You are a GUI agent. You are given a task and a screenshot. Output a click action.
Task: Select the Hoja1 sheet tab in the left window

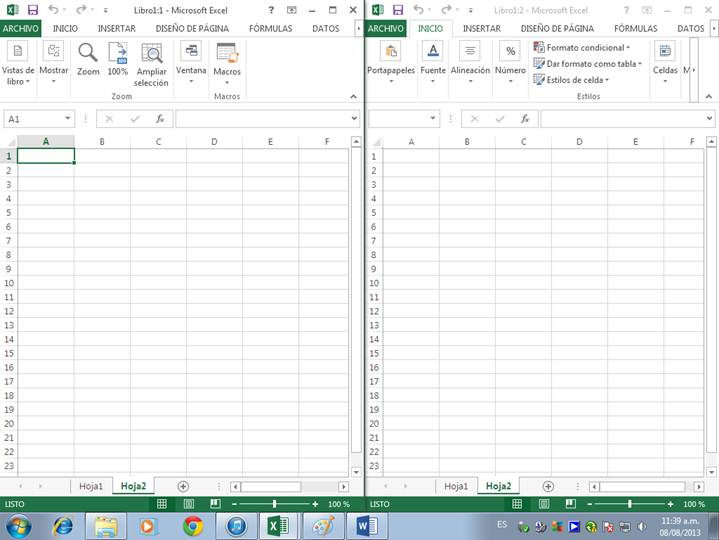pyautogui.click(x=91, y=486)
